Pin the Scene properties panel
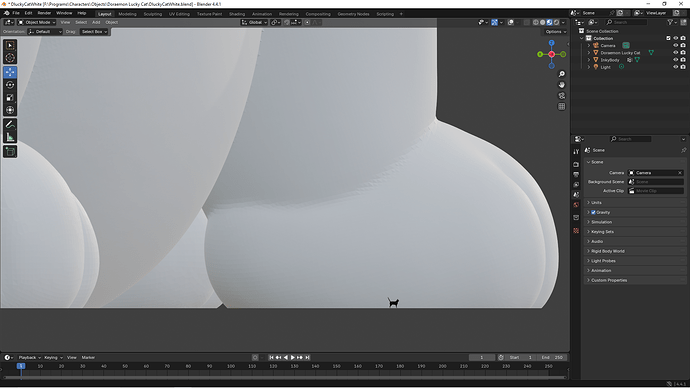This screenshot has height=388, width=690. click(x=683, y=150)
